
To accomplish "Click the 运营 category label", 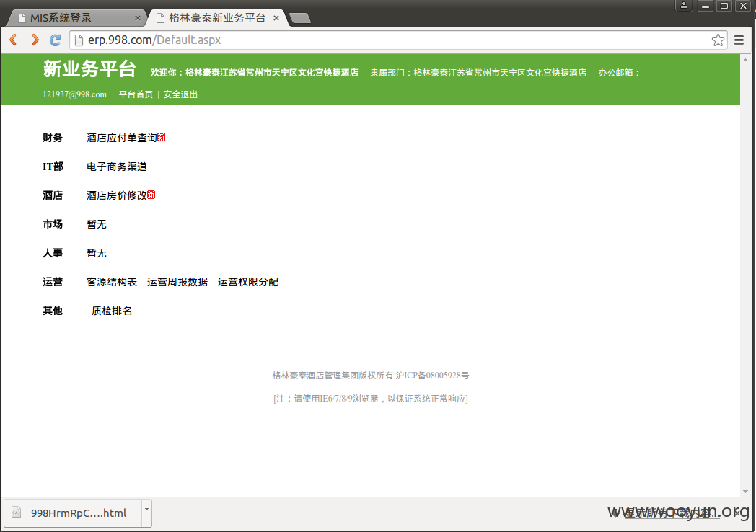I will (x=53, y=282).
